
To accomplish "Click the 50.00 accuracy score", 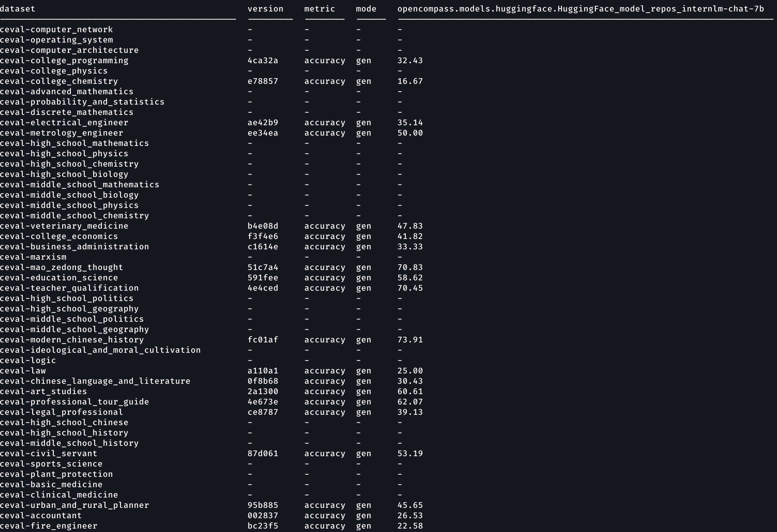I will 410,133.
